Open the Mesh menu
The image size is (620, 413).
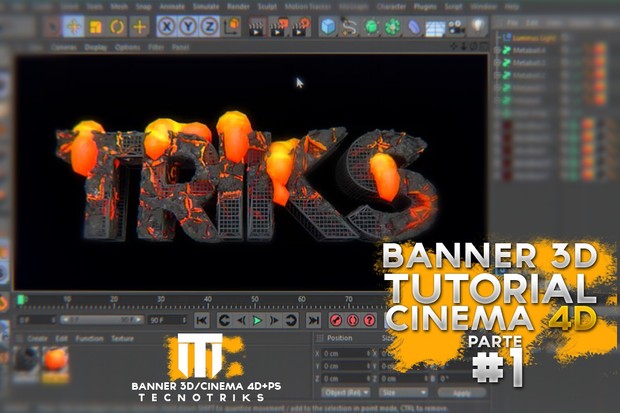point(119,7)
